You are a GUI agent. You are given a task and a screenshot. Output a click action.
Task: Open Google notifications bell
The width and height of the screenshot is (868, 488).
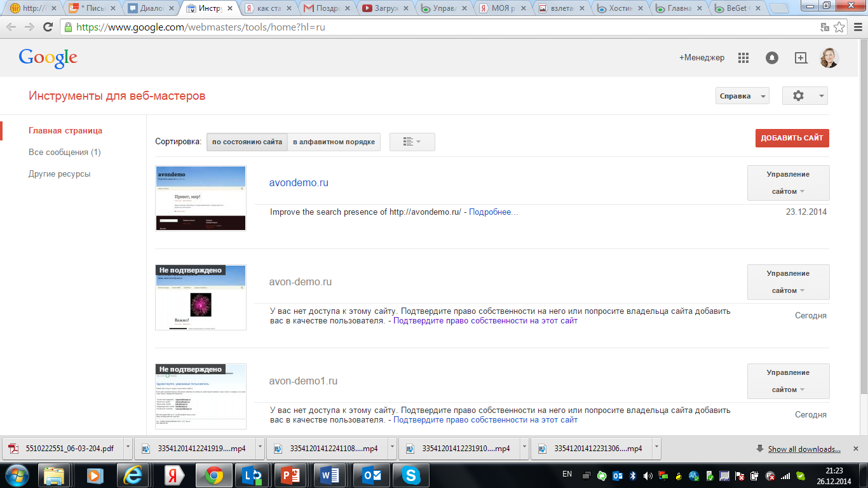772,58
